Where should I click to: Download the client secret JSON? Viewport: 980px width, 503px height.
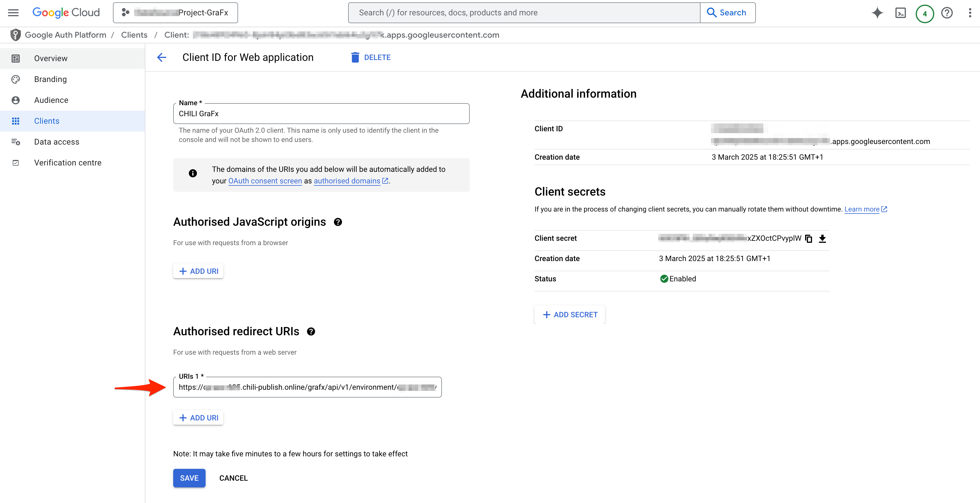point(822,239)
